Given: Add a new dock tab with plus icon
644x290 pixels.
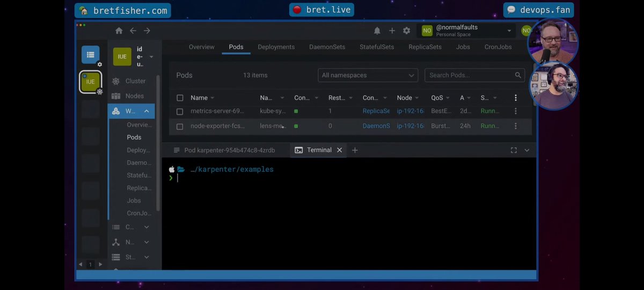Looking at the screenshot, I should coord(355,150).
